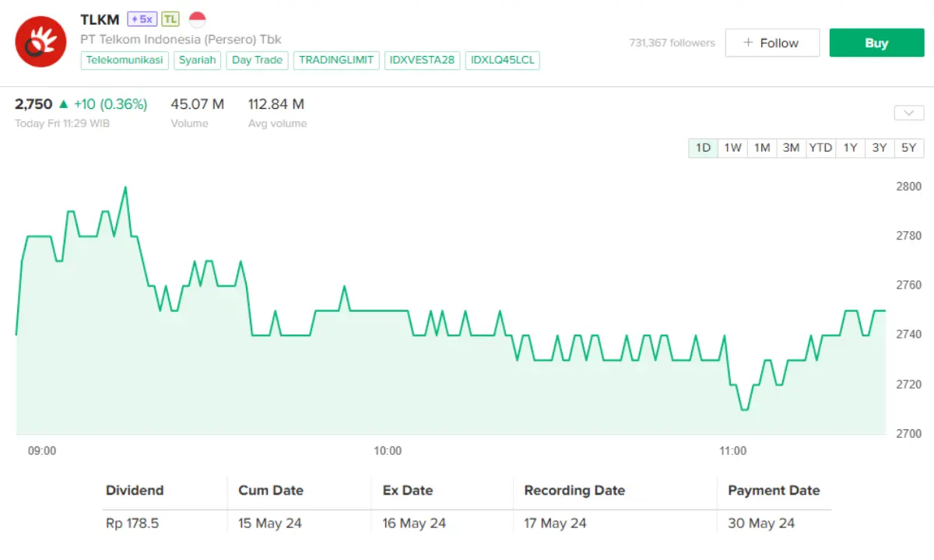Image resolution: width=934 pixels, height=560 pixels.
Task: Click the 5x leverage badge
Action: [x=142, y=19]
